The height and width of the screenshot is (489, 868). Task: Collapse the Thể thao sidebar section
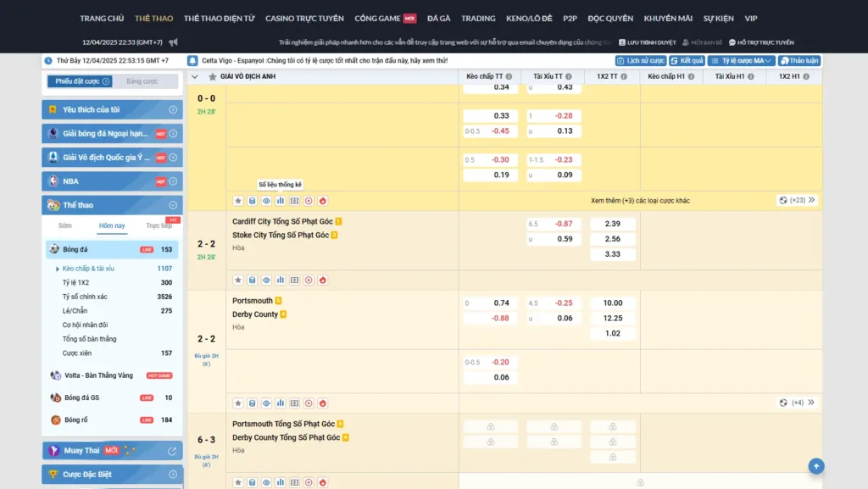(173, 205)
